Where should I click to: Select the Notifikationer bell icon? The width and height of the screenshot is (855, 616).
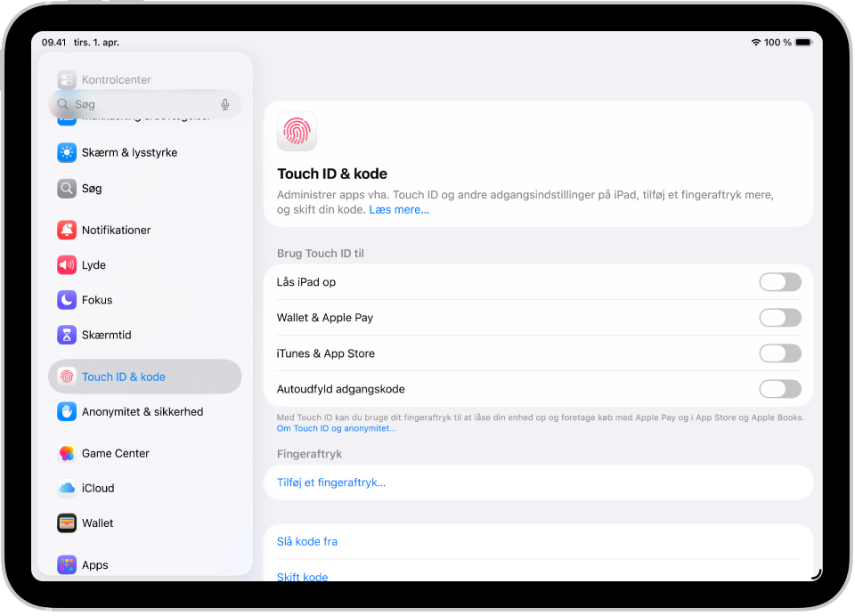(67, 230)
